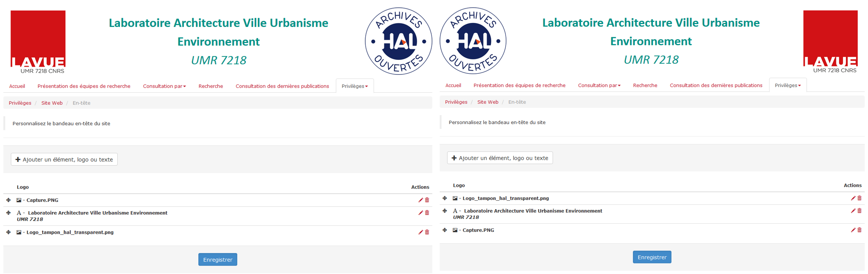The height and width of the screenshot is (274, 868).
Task: Open Consultation des dernières publications, right panel
Action: (x=716, y=85)
